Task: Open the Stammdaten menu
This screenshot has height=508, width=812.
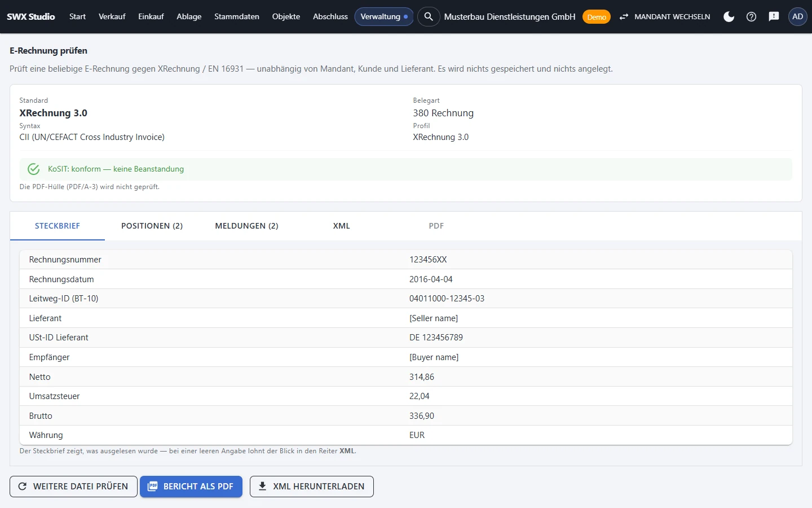Action: pos(237,16)
